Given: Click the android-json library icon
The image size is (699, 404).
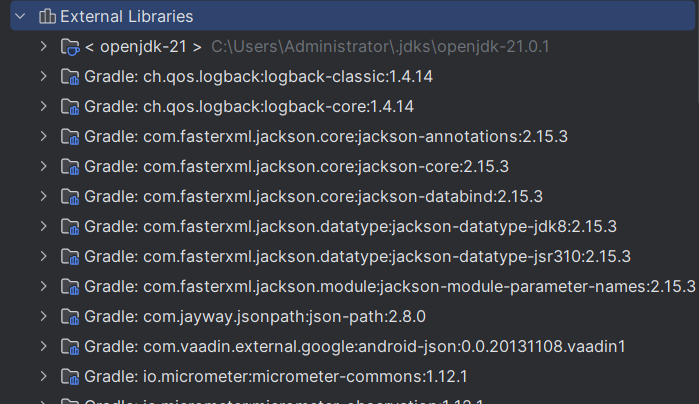Looking at the screenshot, I should pyautogui.click(x=70, y=346).
